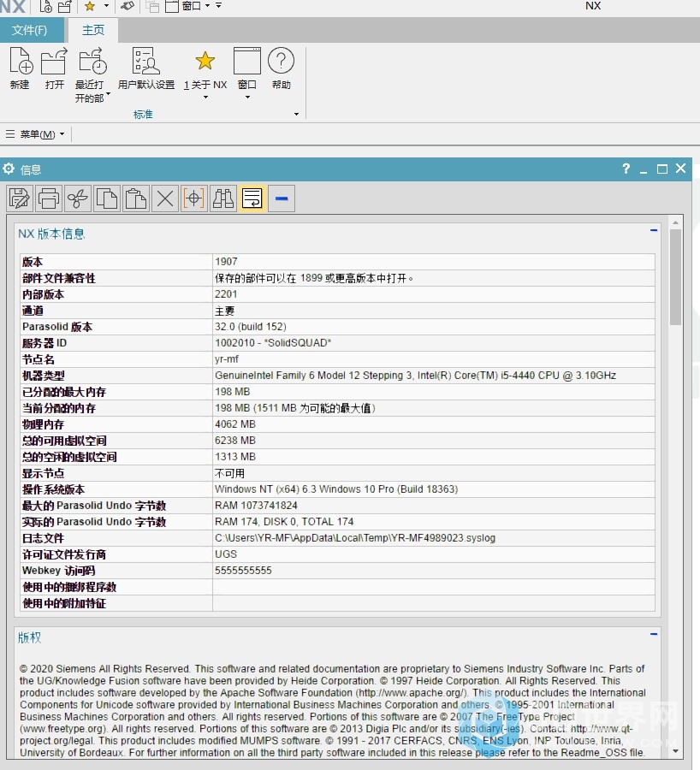The height and width of the screenshot is (770, 700).
Task: Click the Copy icon in 信息 toolbar
Action: pyautogui.click(x=107, y=198)
